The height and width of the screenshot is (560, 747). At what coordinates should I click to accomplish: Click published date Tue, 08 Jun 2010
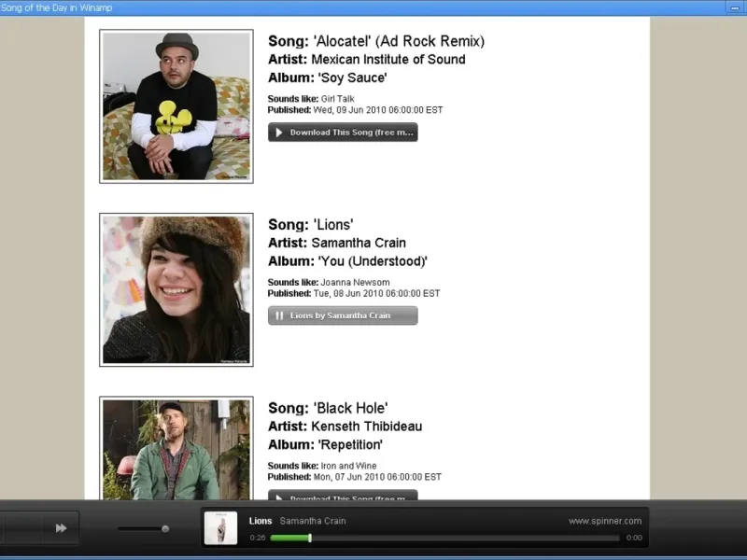pyautogui.click(x=354, y=293)
